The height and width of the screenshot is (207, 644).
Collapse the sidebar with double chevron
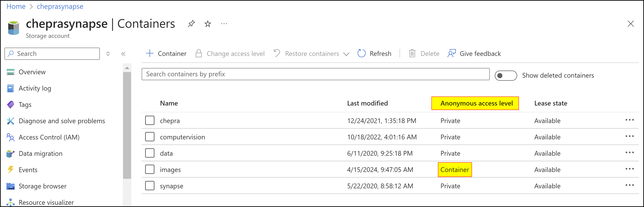click(123, 54)
